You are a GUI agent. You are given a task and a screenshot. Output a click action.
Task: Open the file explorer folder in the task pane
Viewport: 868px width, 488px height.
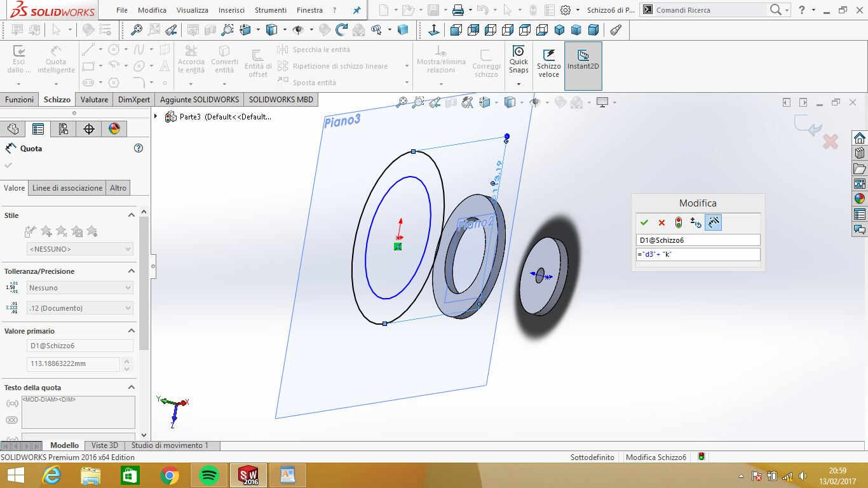860,168
